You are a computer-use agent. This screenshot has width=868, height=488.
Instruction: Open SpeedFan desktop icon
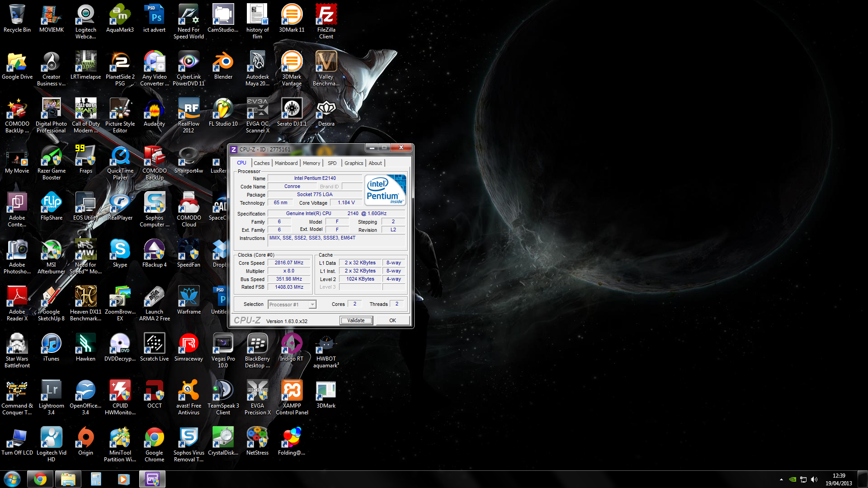coord(189,253)
